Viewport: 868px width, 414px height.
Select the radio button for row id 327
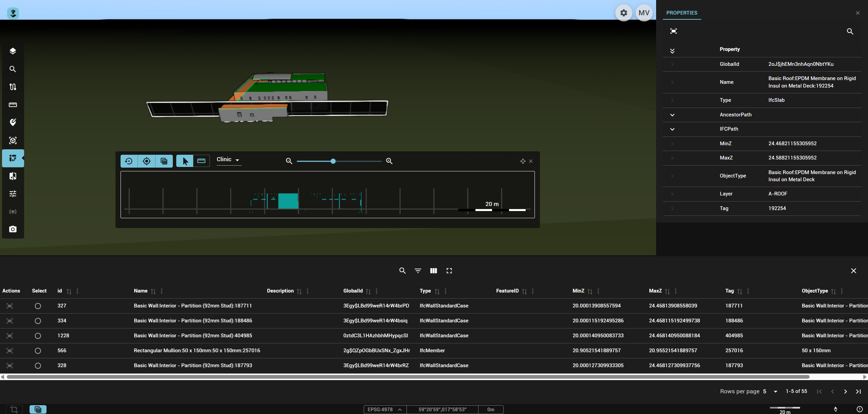coord(38,306)
